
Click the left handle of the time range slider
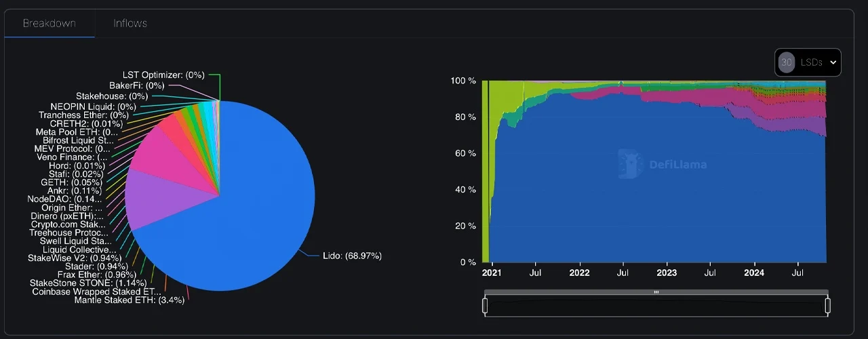pyautogui.click(x=485, y=306)
